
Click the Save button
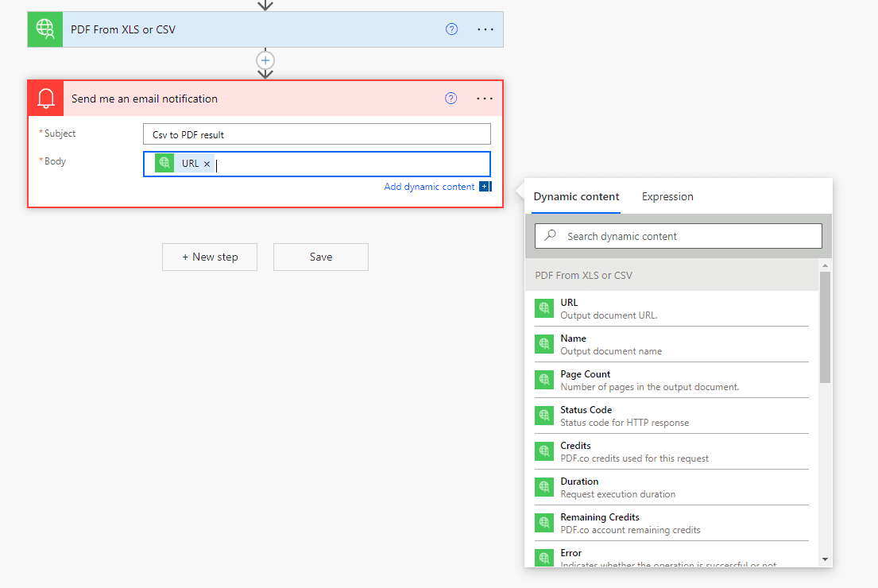320,257
